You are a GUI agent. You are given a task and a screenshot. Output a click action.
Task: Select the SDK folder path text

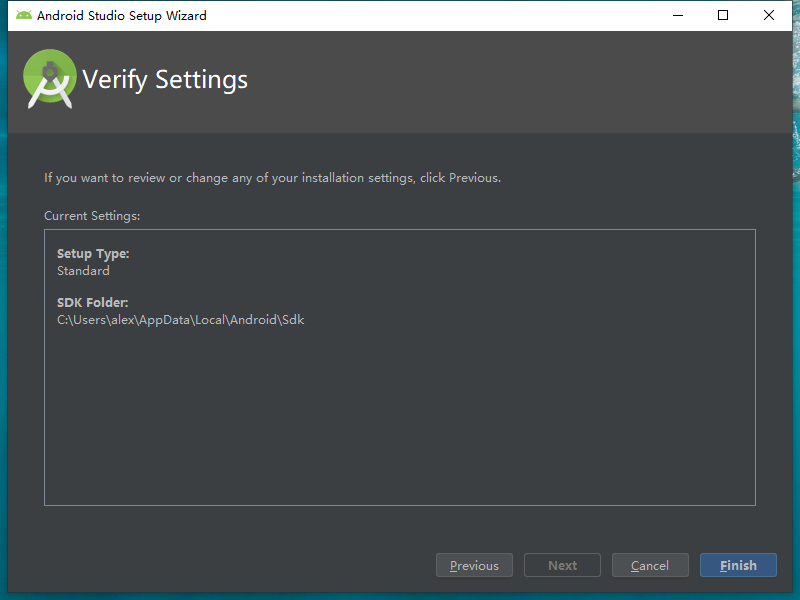181,320
